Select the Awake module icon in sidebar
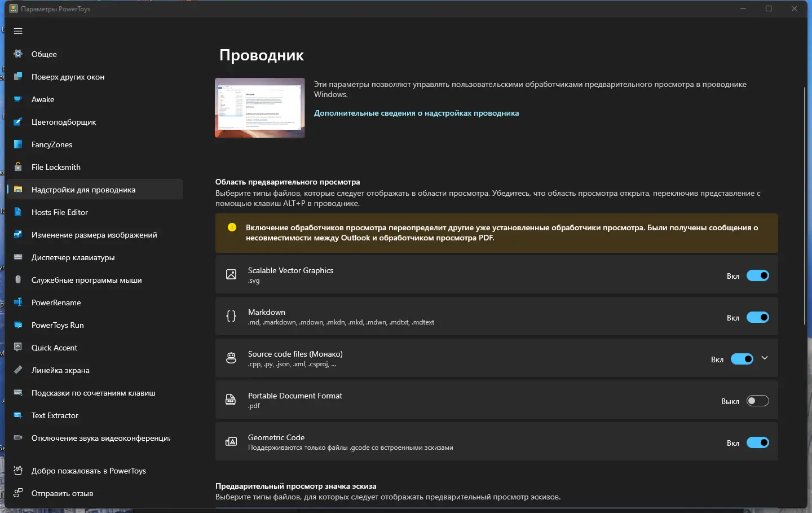 pyautogui.click(x=17, y=99)
